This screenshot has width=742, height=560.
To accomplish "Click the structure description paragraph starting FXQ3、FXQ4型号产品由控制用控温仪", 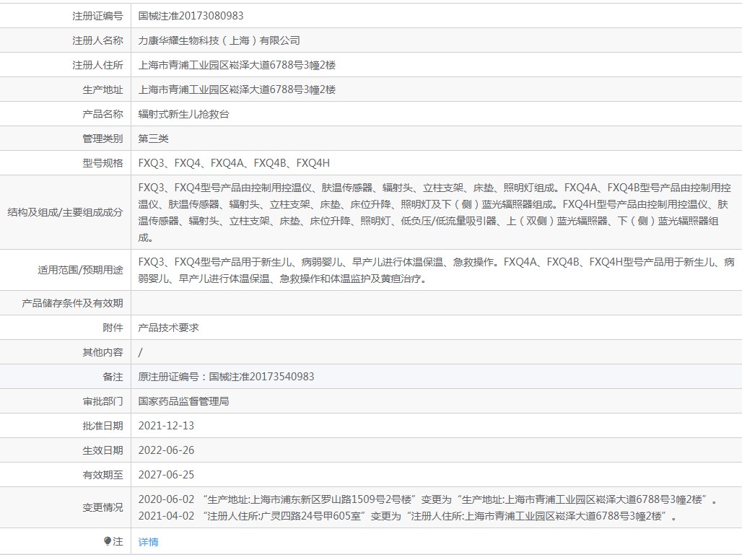I will coord(435,212).
